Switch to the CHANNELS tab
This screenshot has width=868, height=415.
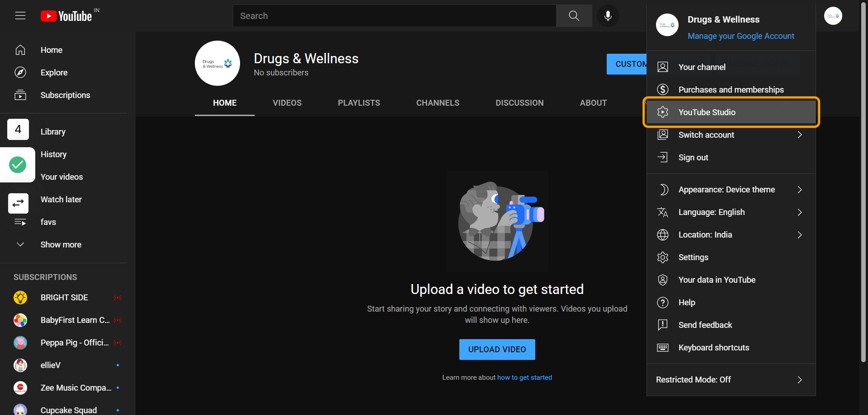(x=438, y=103)
